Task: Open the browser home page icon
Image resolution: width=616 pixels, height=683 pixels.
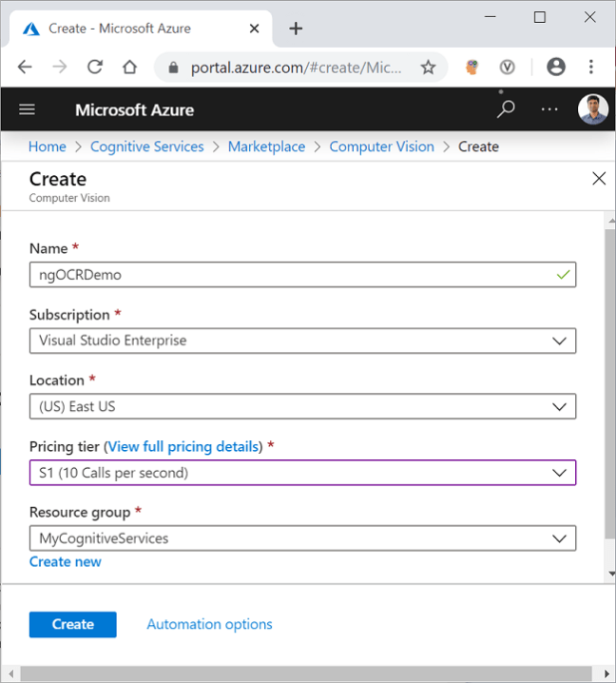Action: point(129,68)
